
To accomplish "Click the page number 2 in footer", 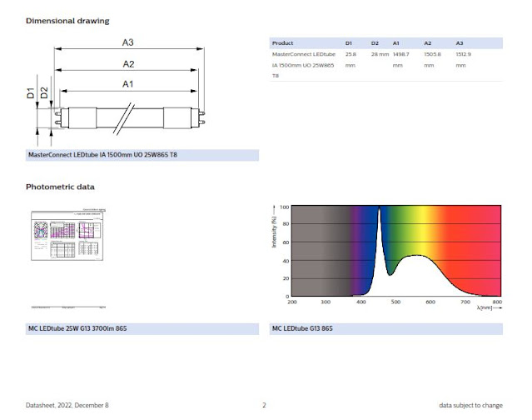I will (x=264, y=405).
